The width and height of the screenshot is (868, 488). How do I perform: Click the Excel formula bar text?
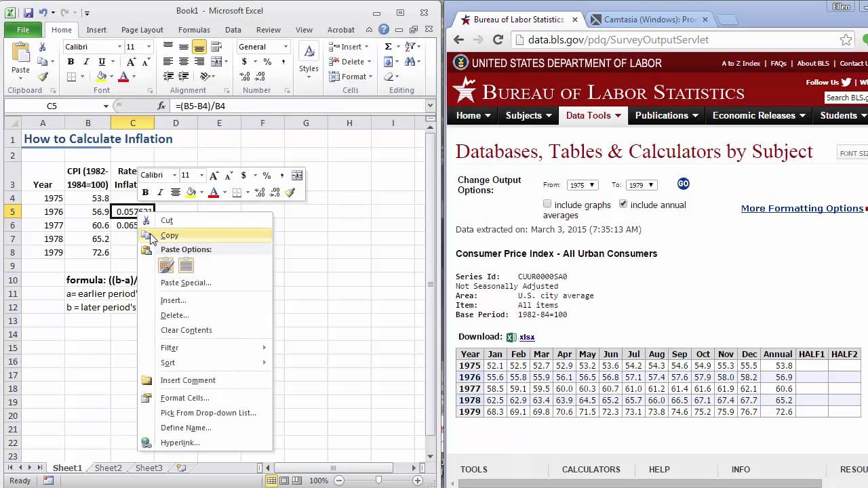point(200,106)
